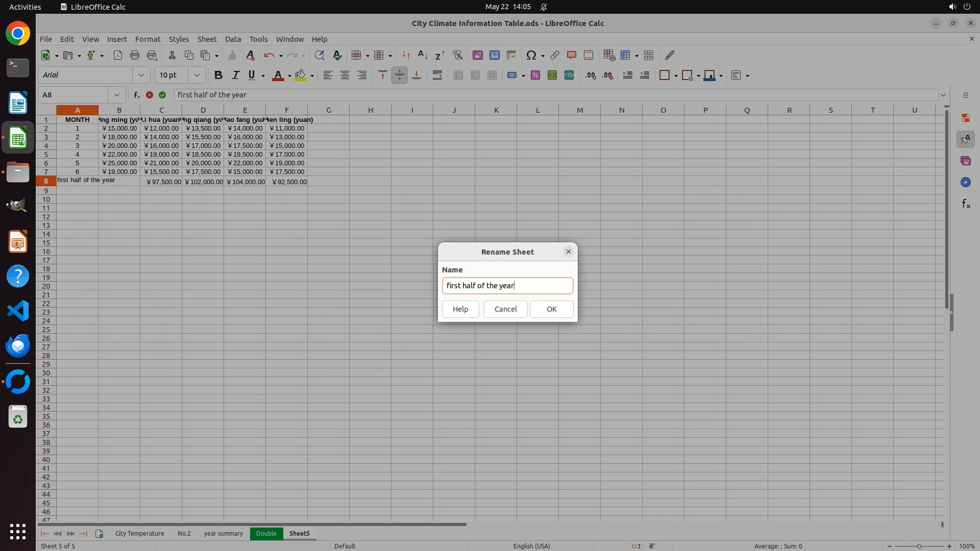The image size is (980, 551).
Task: Click the Format as Currency icon
Action: 512,76
